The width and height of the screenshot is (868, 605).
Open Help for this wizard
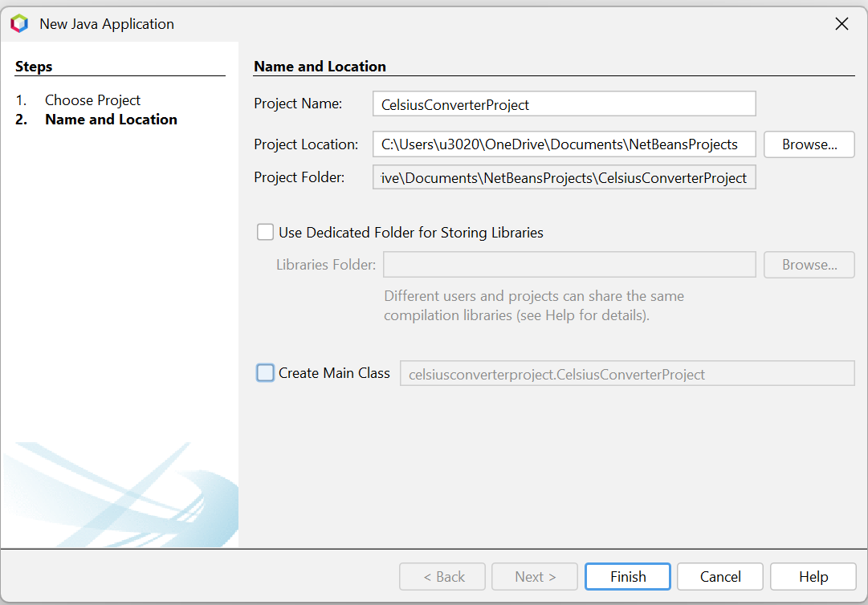tap(813, 577)
